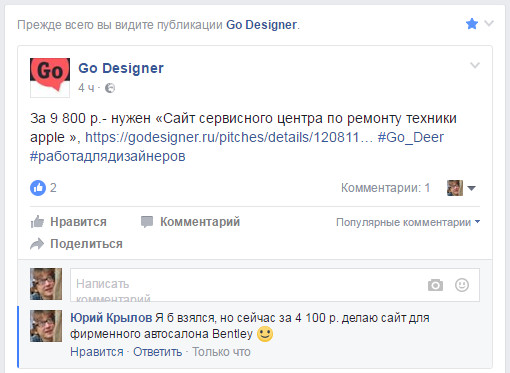This screenshot has height=373, width=510.
Task: Click the Комментарий button
Action: click(190, 222)
